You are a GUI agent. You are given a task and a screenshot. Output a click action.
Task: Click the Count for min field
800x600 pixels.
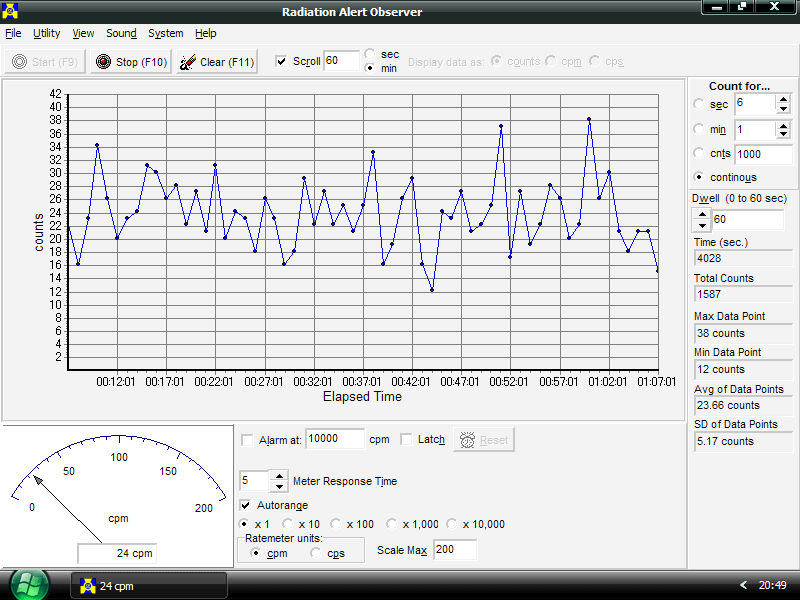click(756, 130)
